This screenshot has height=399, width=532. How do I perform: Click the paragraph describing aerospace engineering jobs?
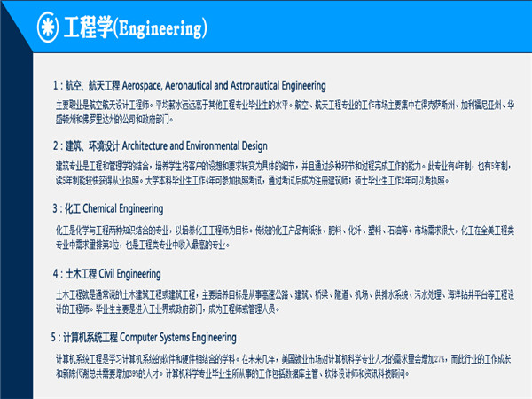click(x=284, y=111)
